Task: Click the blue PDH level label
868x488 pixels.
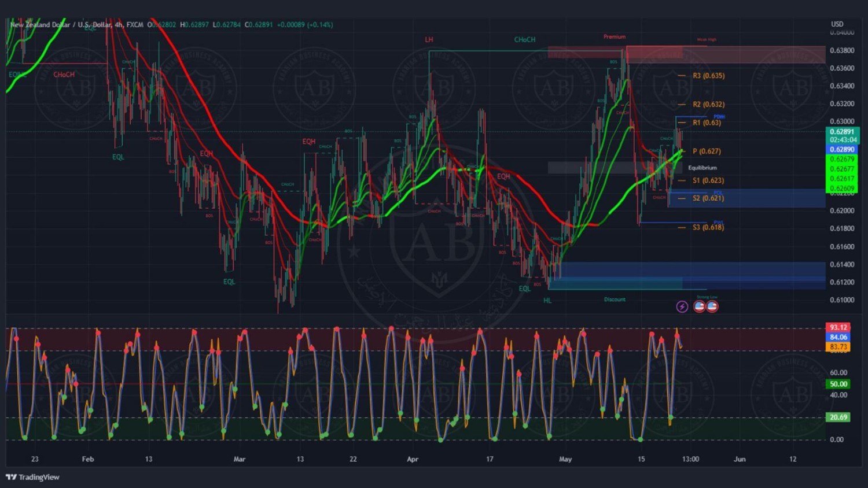Action: tap(719, 117)
